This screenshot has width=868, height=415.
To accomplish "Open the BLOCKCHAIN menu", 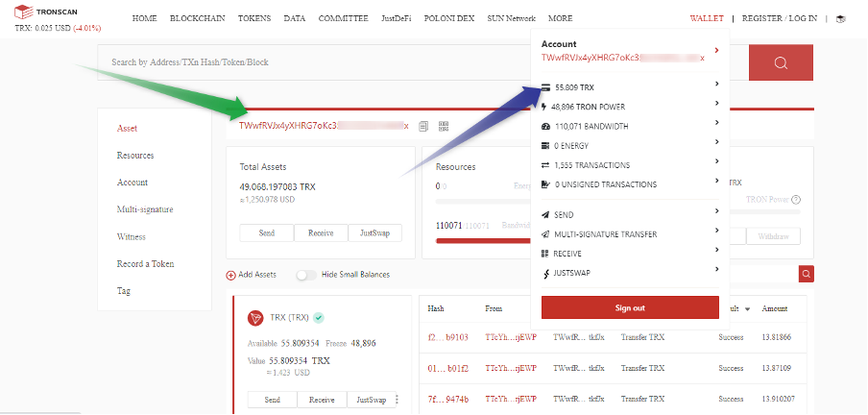I will click(193, 18).
